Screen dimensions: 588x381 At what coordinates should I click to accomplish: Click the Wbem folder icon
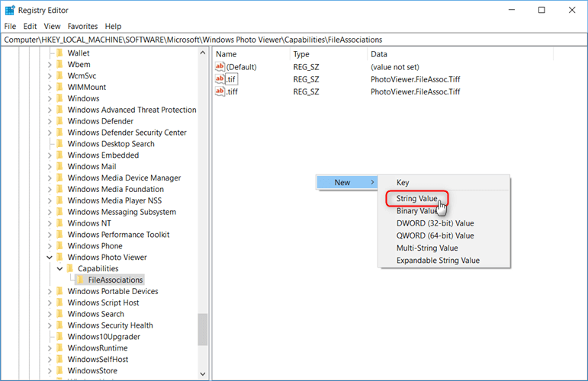pyautogui.click(x=59, y=64)
